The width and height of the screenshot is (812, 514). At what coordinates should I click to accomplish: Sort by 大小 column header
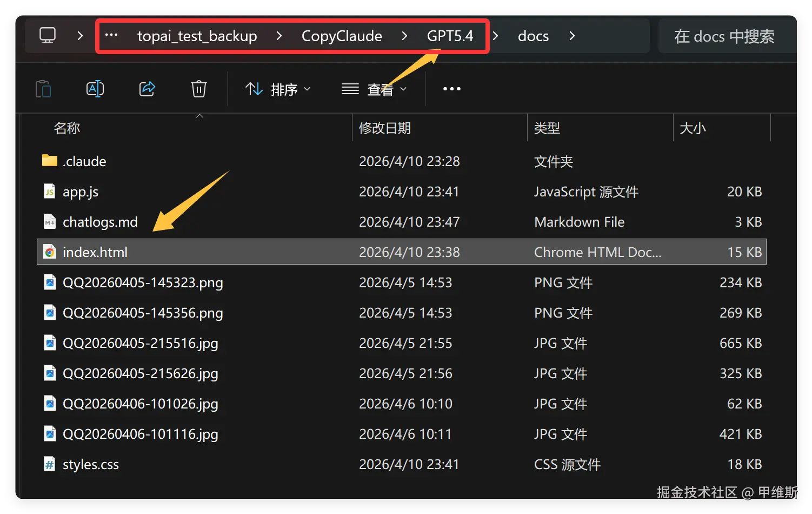click(x=693, y=128)
